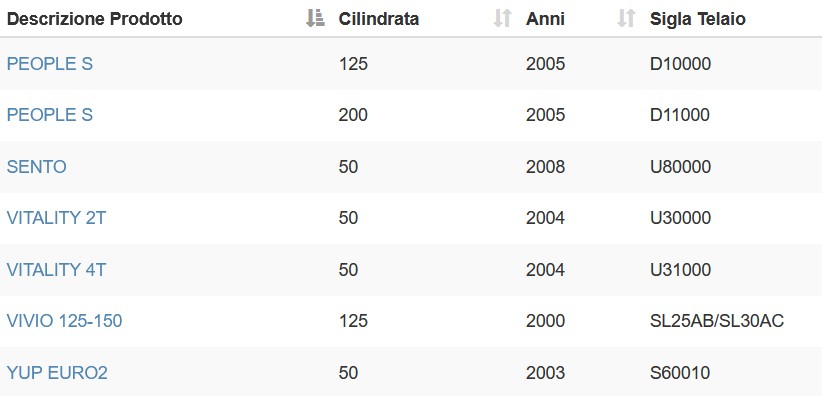Click the Sigla Telaio column header

point(698,19)
